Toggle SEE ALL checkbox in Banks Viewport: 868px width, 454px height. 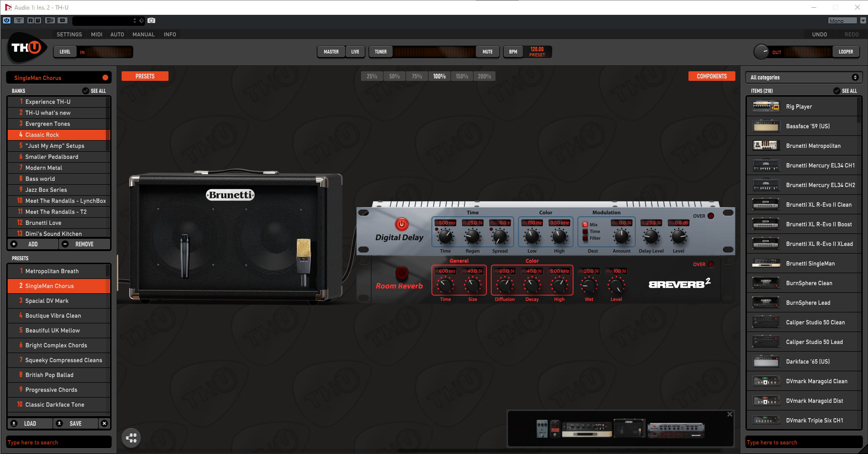pyautogui.click(x=86, y=91)
